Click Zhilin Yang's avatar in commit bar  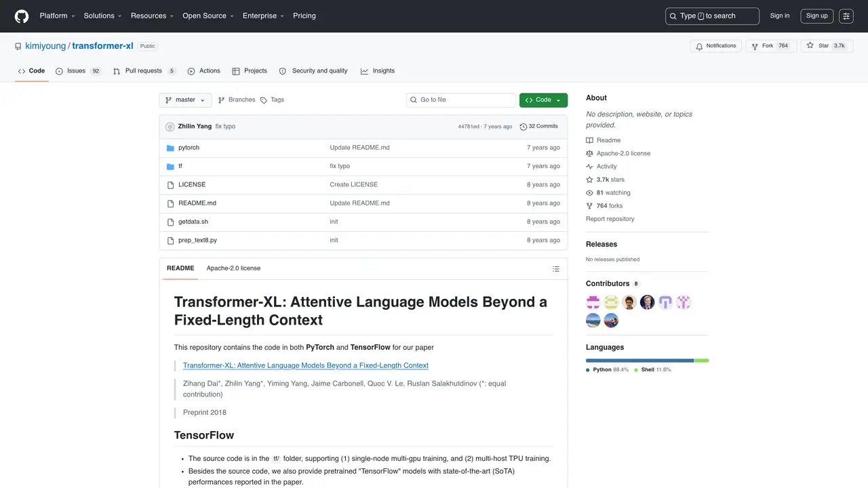tap(170, 127)
